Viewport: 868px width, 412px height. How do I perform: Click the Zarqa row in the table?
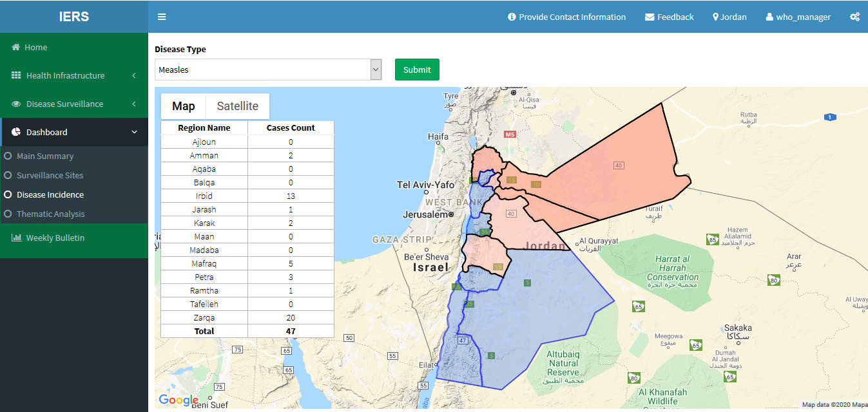(247, 317)
